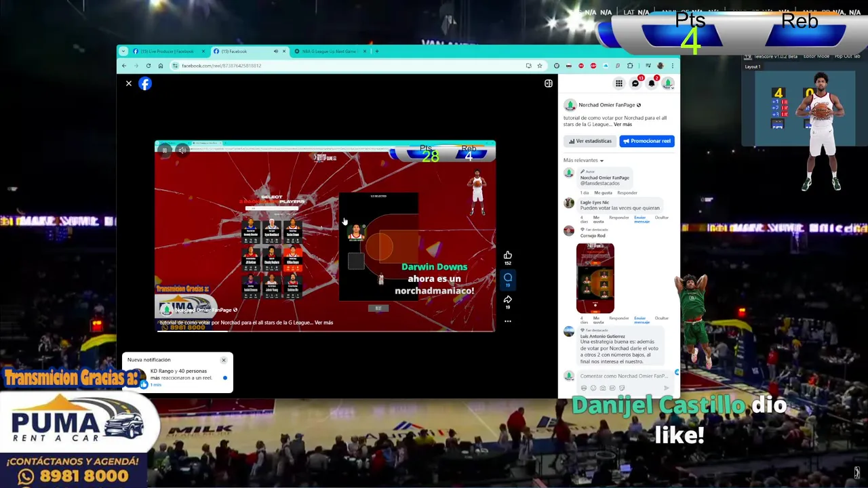Open the reel's three-dot options menu
The width and height of the screenshot is (868, 488).
pos(507,321)
